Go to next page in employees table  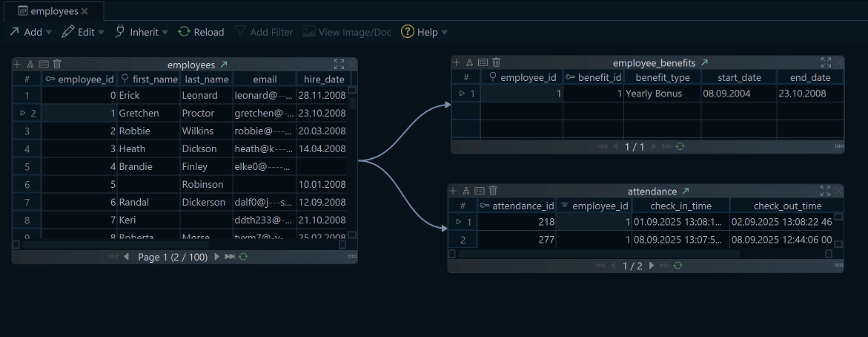tap(217, 256)
